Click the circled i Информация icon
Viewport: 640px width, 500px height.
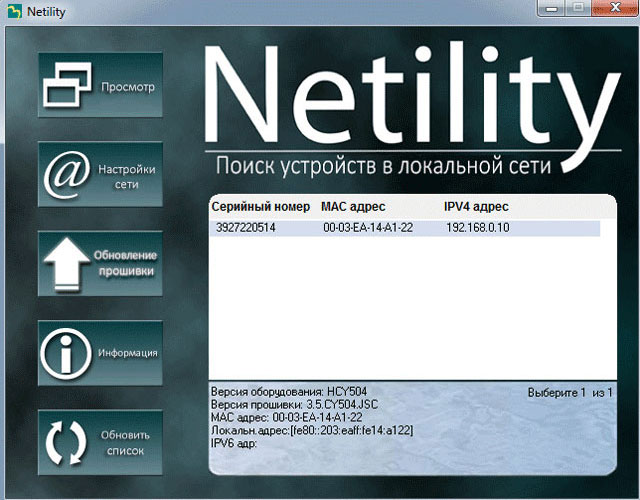coord(66,353)
